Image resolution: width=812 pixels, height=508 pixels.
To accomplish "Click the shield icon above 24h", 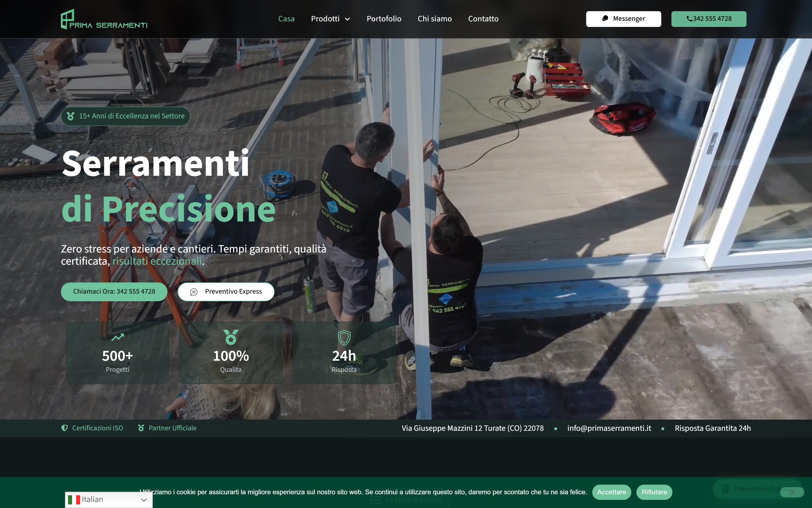I will [x=344, y=338].
